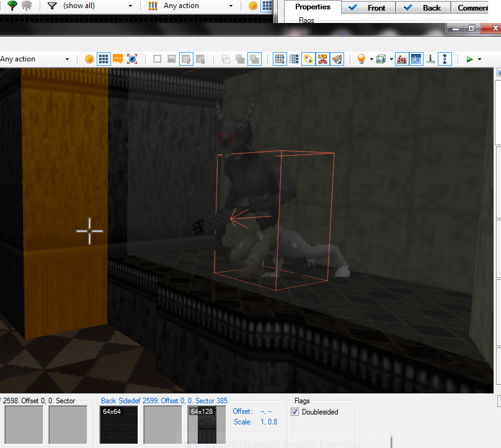Select replace with dragged geometry highlighted icon
Image resolution: width=501 pixels, height=448 pixels.
click(255, 59)
